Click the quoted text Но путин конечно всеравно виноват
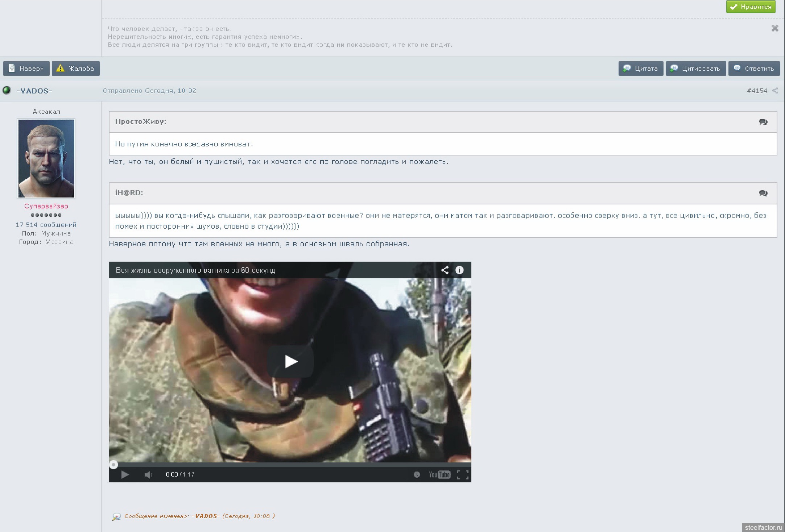Image resolution: width=785 pixels, height=532 pixels. [x=184, y=144]
